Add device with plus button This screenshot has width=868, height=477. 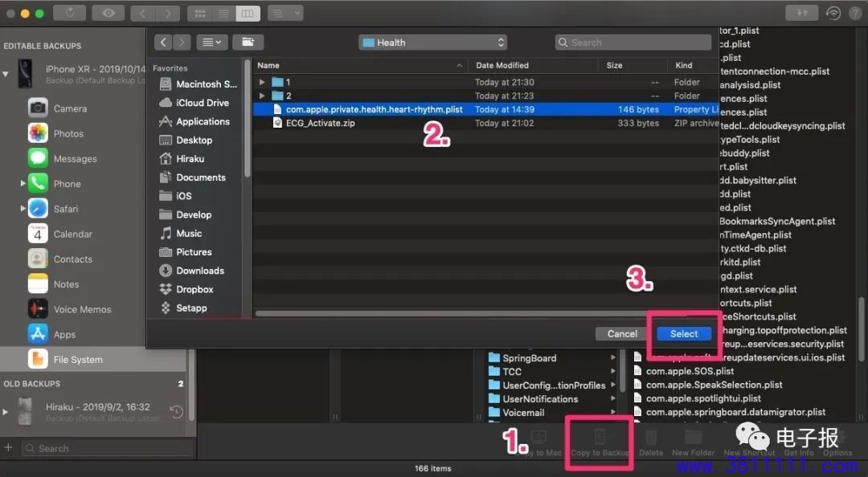(x=8, y=447)
